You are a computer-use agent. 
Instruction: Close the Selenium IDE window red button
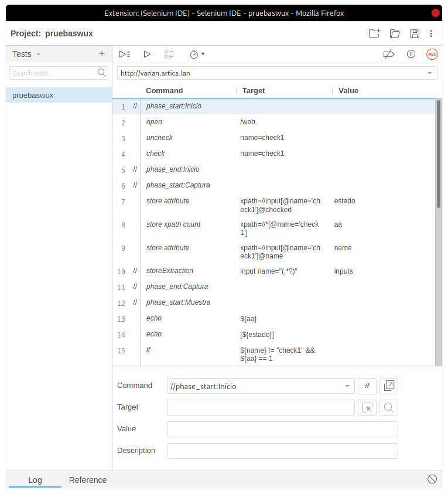point(435,13)
